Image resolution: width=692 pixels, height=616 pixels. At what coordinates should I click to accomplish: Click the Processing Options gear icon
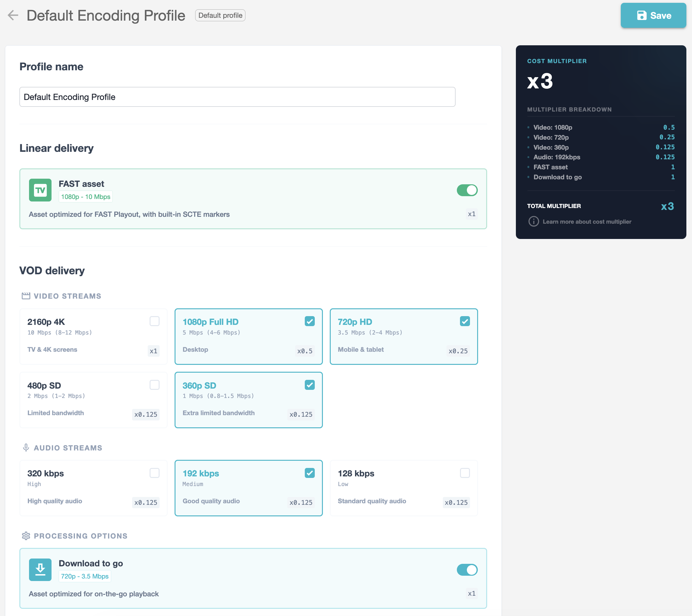[x=26, y=536]
